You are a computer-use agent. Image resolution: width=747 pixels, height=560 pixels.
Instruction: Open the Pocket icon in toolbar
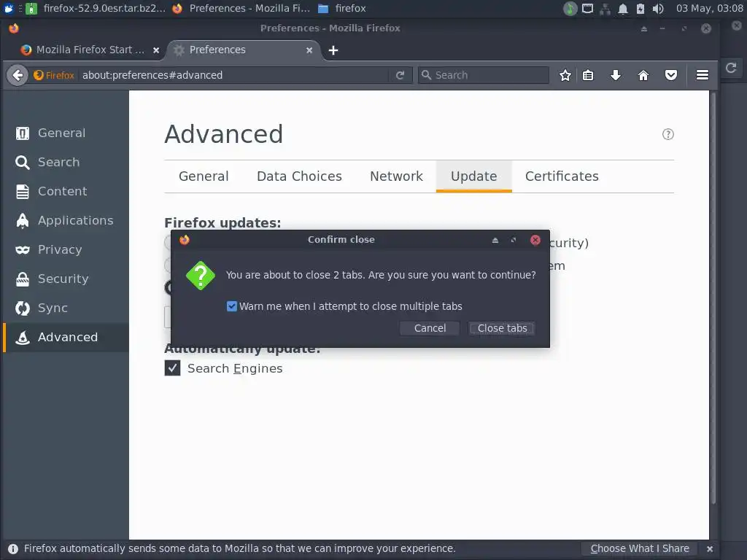(671, 75)
